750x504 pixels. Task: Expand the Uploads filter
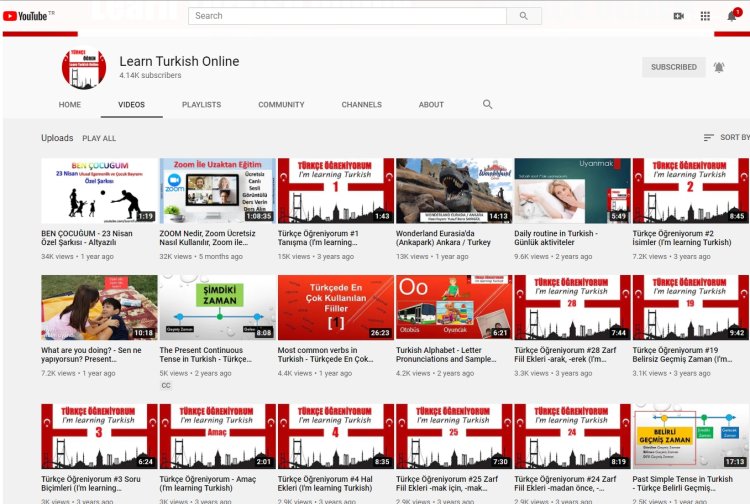tap(57, 138)
